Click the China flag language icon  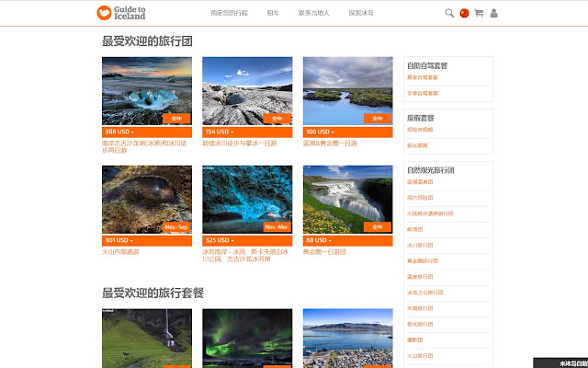point(464,13)
